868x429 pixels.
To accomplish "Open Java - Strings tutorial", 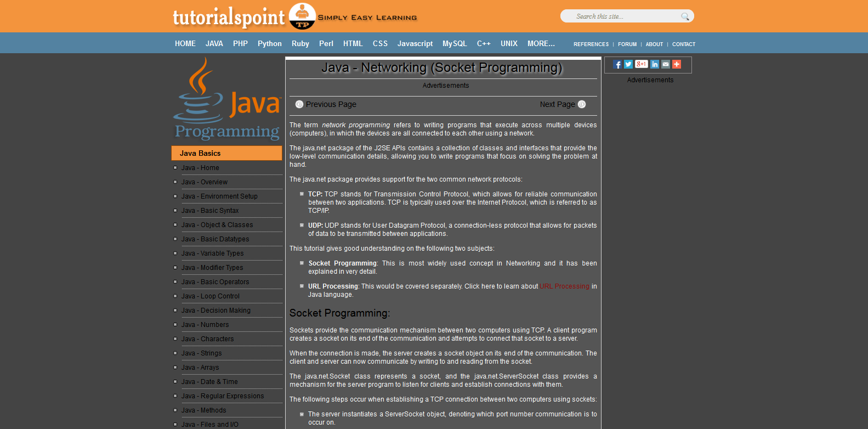I will 202,353.
